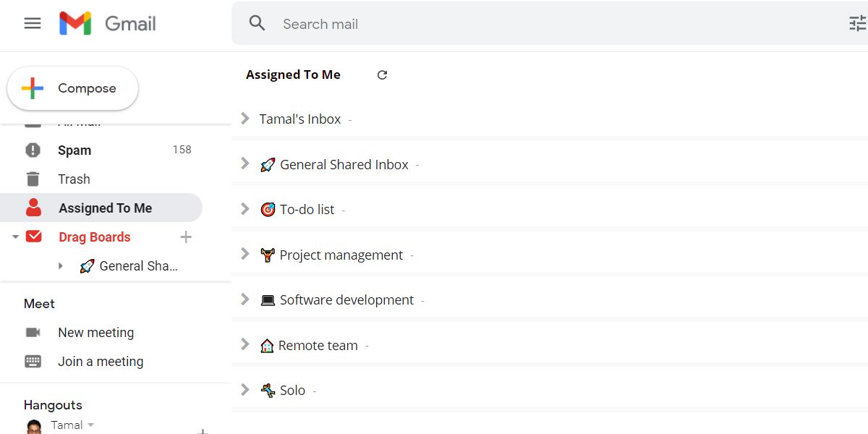Open Tamal's Hangouts status dropdown
Screen dimensions: 868x434
tap(91, 425)
